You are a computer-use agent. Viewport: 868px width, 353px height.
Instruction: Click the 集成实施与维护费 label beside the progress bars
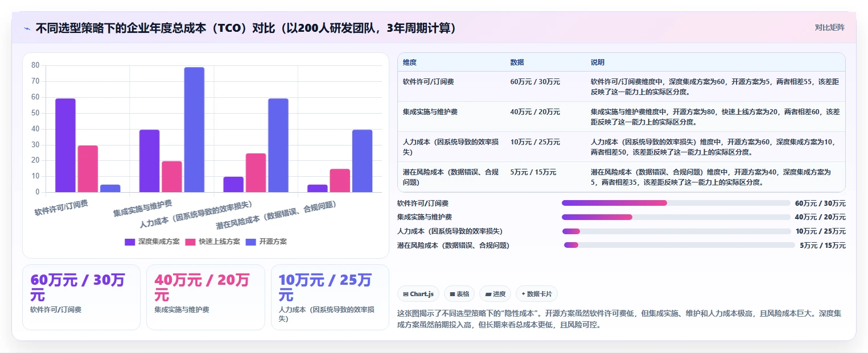click(x=425, y=217)
